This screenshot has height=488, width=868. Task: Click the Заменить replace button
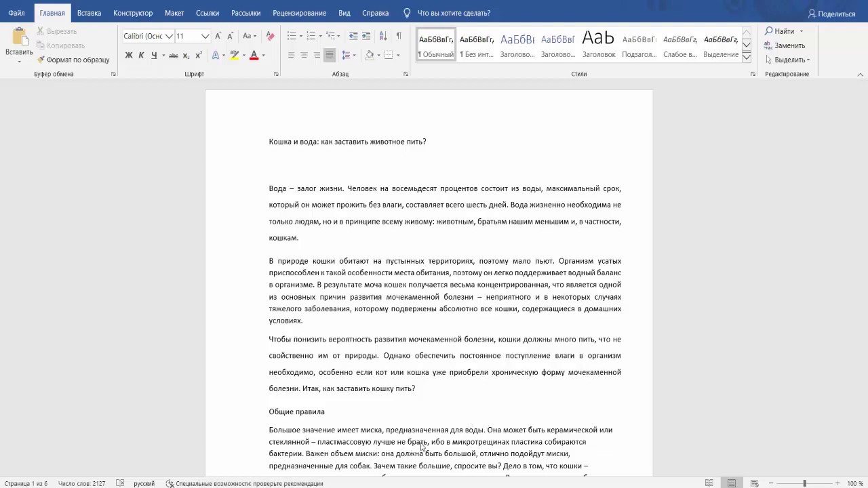(x=785, y=45)
